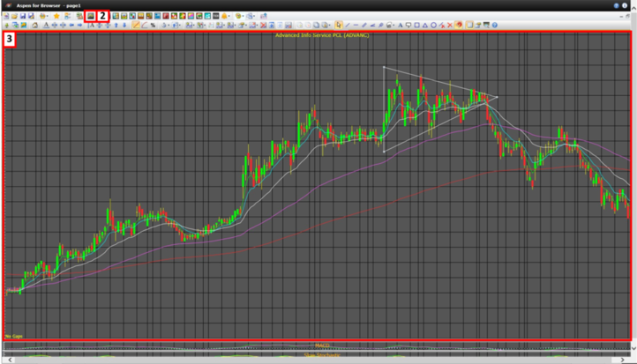Select the arrow pointer tool
Image resolution: width=637 pixels, height=364 pixels.
[339, 25]
